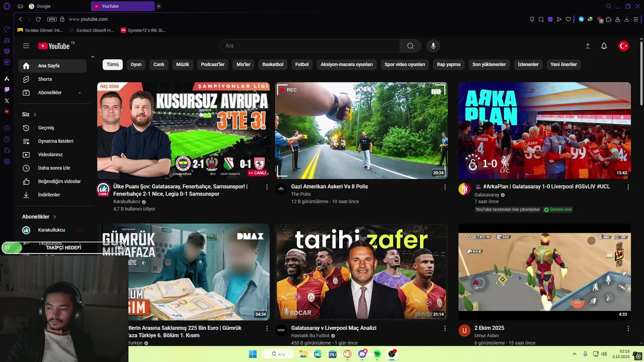644x362 pixels.
Task: Open İndirilenler in the sidebar
Action: [x=52, y=195]
